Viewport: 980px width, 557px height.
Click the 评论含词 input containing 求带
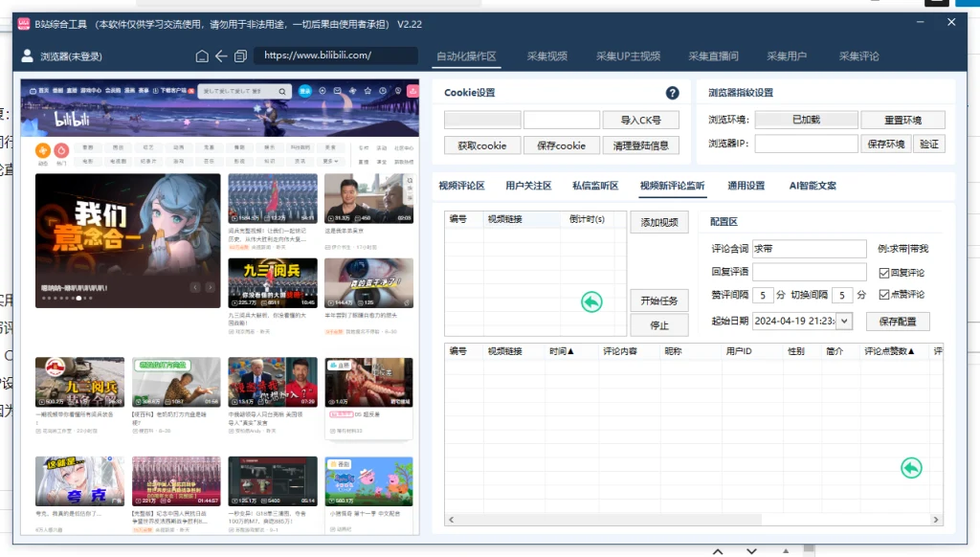[x=810, y=249]
